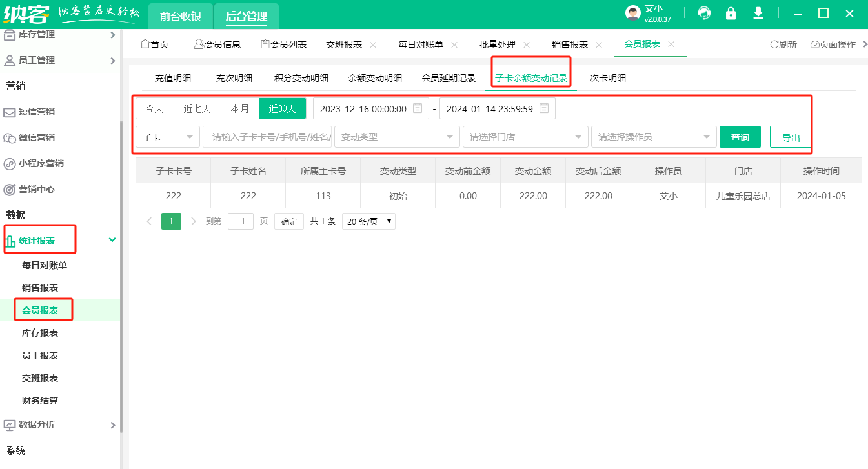Open the start date calendar picker icon
Screen dimensions: 868x469
(x=418, y=108)
